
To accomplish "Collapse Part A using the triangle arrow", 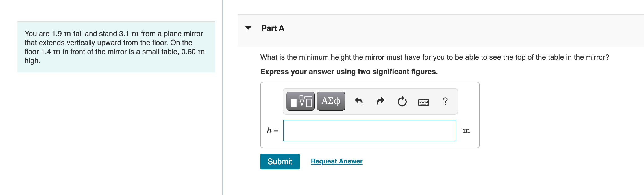I will 248,28.
